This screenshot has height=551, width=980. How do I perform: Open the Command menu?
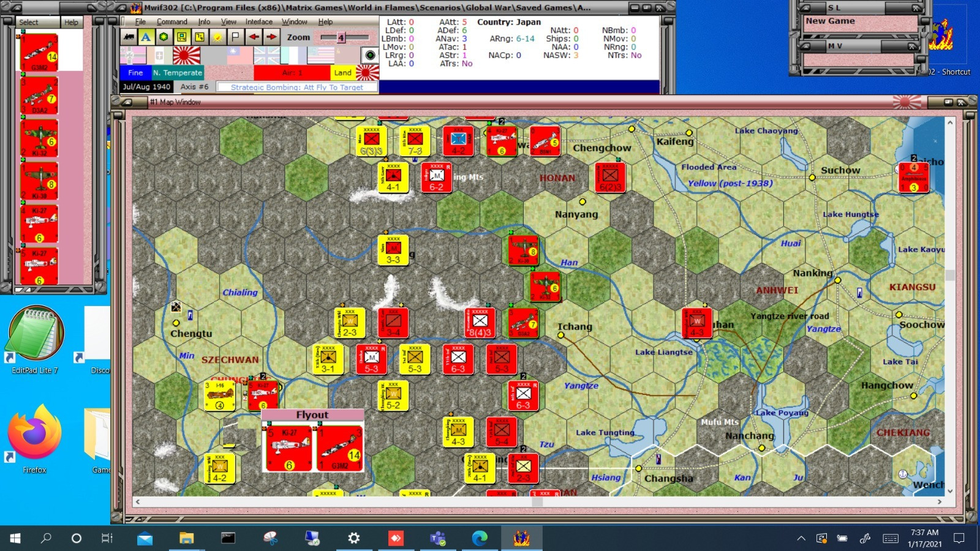[172, 21]
